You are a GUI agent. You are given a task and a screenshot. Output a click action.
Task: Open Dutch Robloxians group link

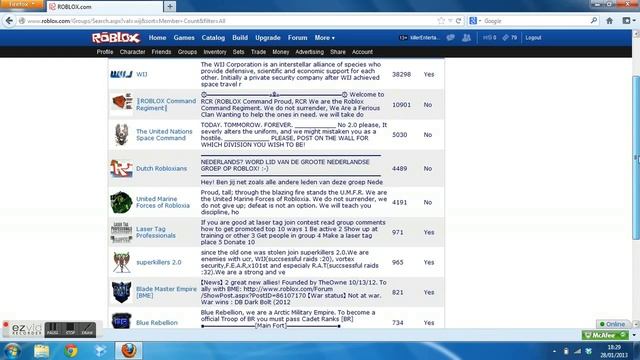click(x=161, y=169)
